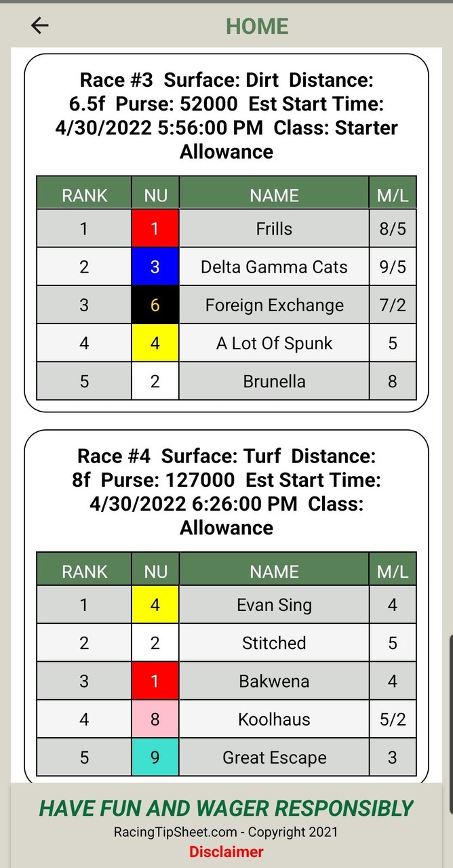Tap the Race #3 header details
The height and width of the screenshot is (868, 453).
point(226,115)
